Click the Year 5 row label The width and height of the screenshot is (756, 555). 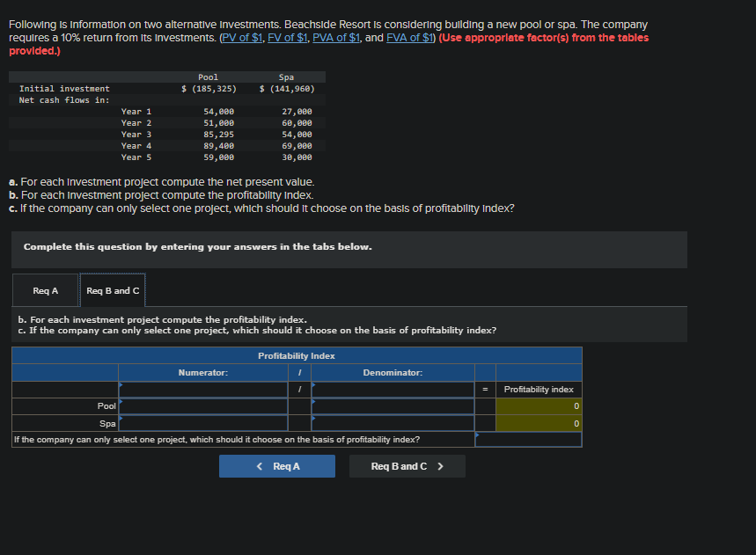(x=136, y=157)
